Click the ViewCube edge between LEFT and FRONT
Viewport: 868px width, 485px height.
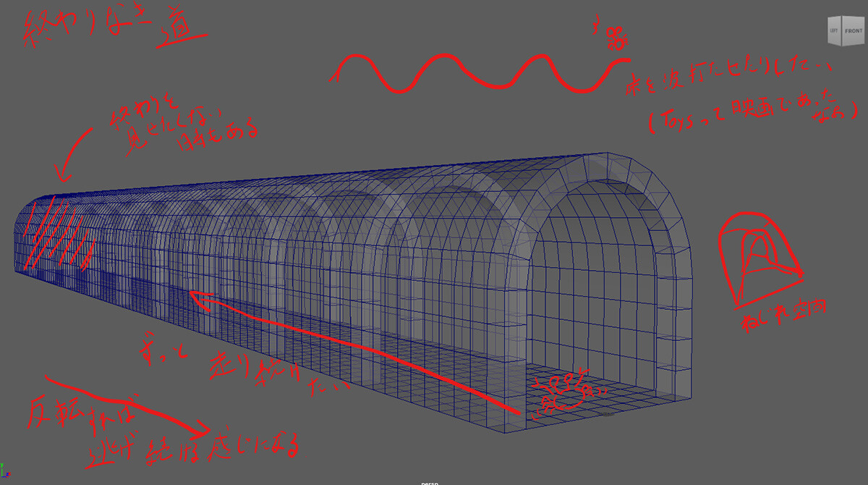click(843, 33)
